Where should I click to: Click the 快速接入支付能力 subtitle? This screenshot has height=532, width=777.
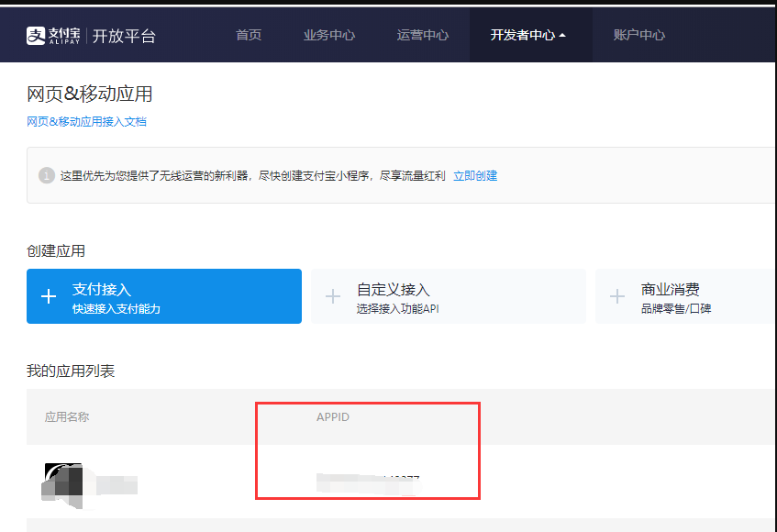(x=116, y=308)
